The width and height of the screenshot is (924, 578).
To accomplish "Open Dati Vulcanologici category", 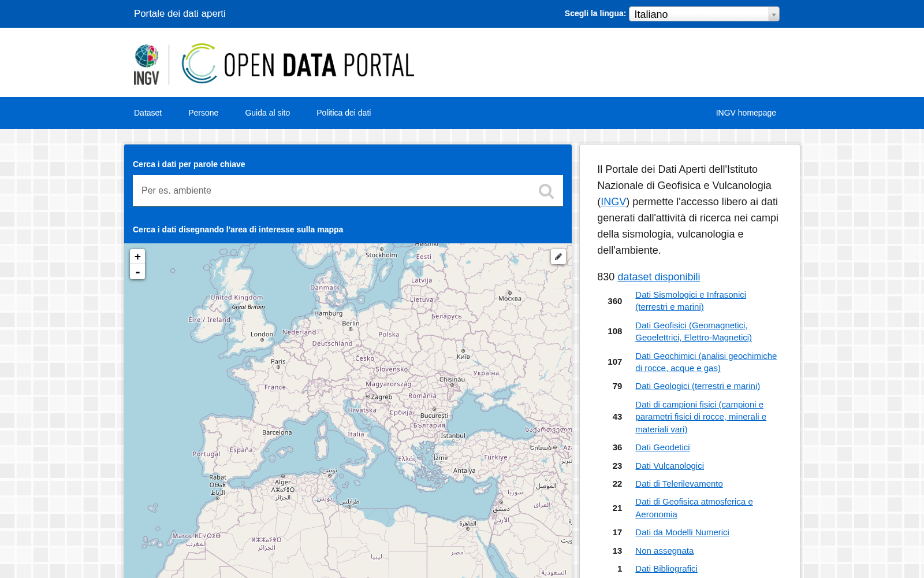I will click(669, 466).
